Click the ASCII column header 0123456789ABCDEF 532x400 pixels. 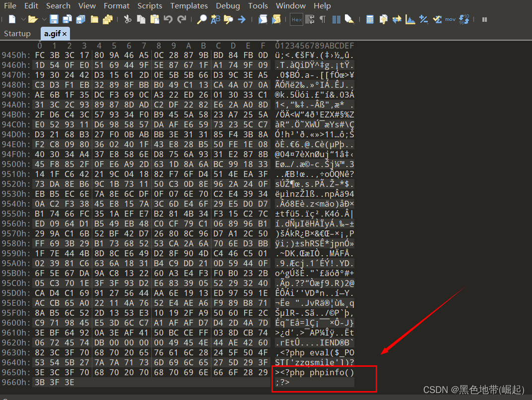315,46
